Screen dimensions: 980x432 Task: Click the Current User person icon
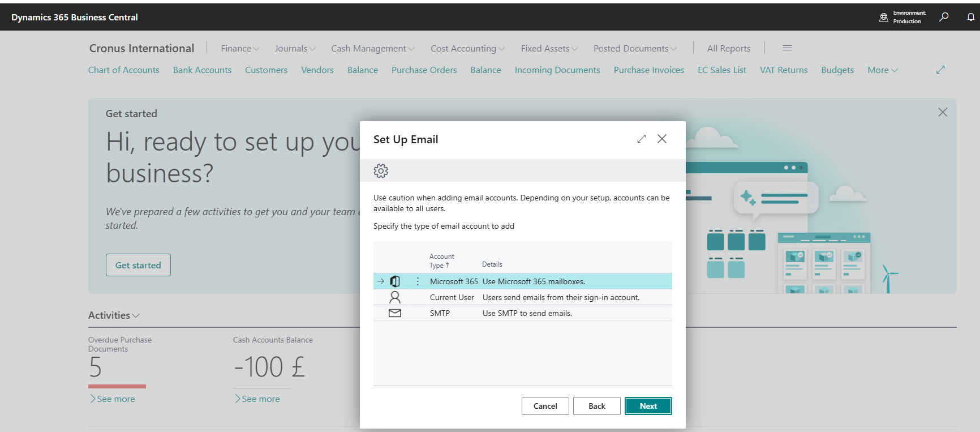click(395, 297)
